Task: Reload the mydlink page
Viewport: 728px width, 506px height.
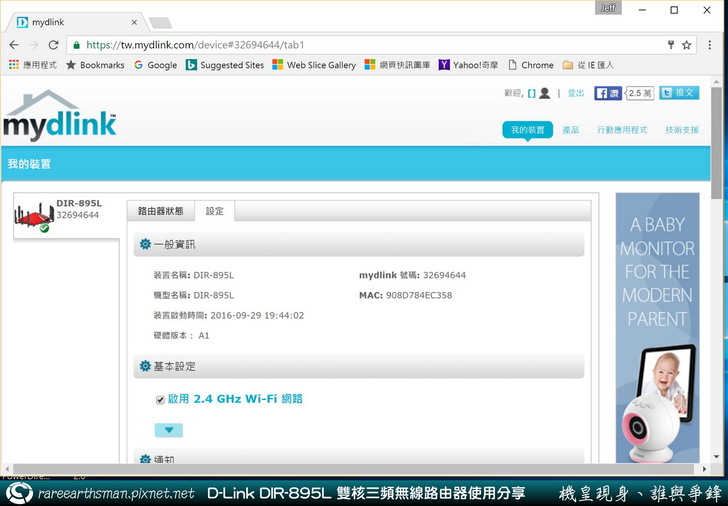Action: click(54, 45)
